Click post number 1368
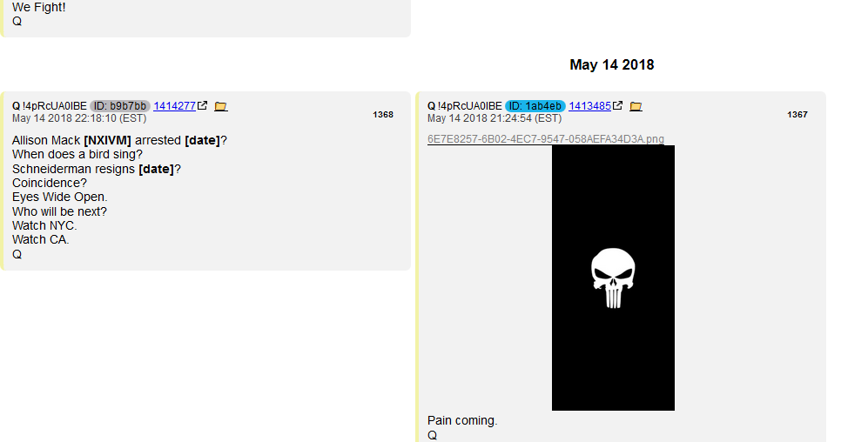The image size is (868, 442). click(382, 115)
